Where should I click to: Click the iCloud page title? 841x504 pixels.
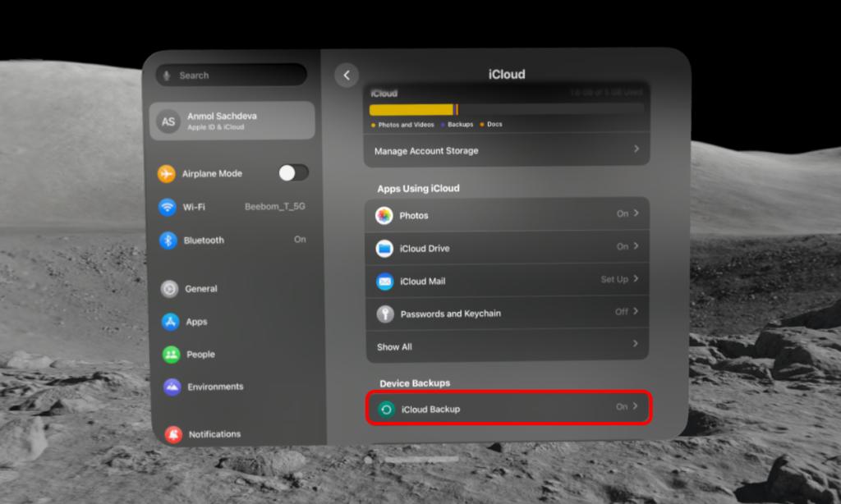pos(507,75)
